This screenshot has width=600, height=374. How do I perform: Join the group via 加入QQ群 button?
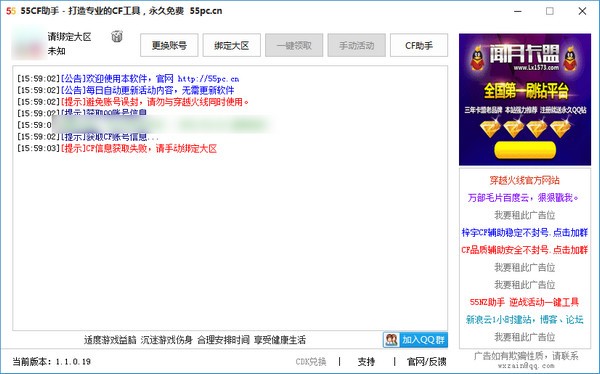click(415, 340)
